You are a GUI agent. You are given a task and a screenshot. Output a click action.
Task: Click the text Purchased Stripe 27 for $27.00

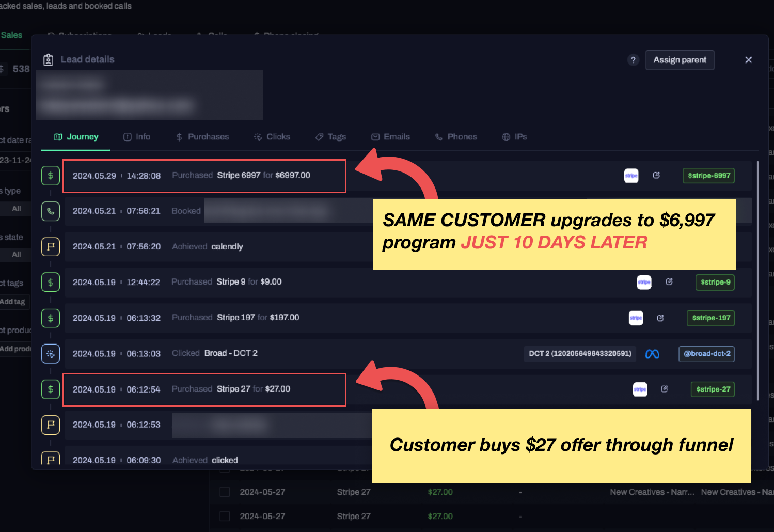tap(231, 388)
